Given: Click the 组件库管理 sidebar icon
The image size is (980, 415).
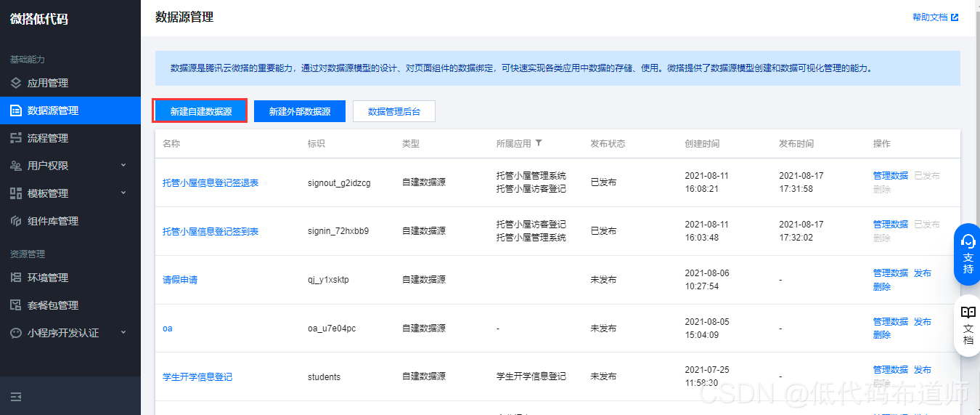Looking at the screenshot, I should coord(16,221).
